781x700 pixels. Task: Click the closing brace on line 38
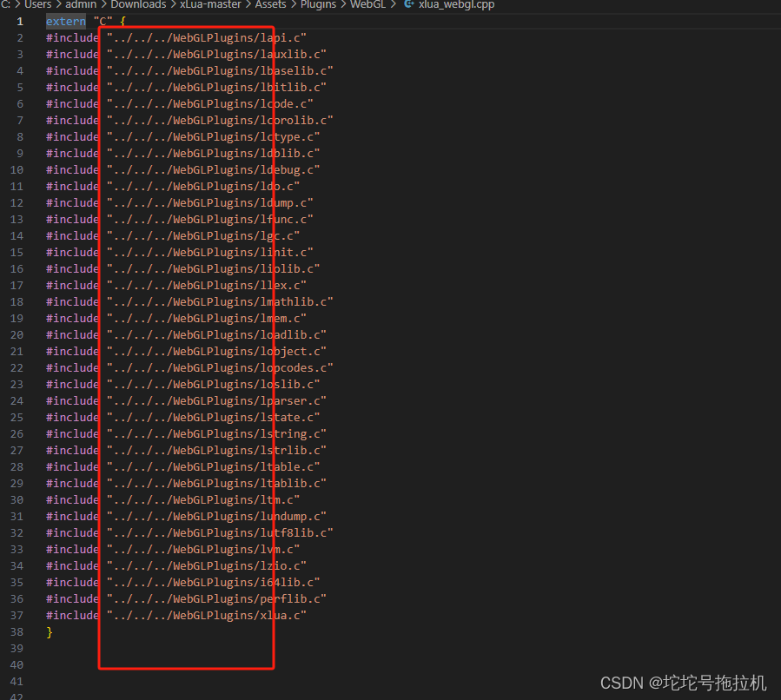point(50,632)
